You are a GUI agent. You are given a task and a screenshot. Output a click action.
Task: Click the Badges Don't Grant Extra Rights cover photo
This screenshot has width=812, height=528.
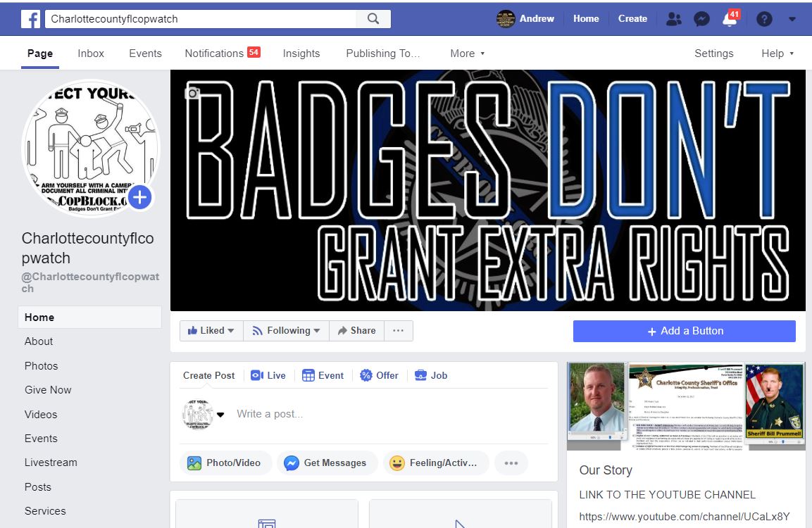tap(488, 191)
